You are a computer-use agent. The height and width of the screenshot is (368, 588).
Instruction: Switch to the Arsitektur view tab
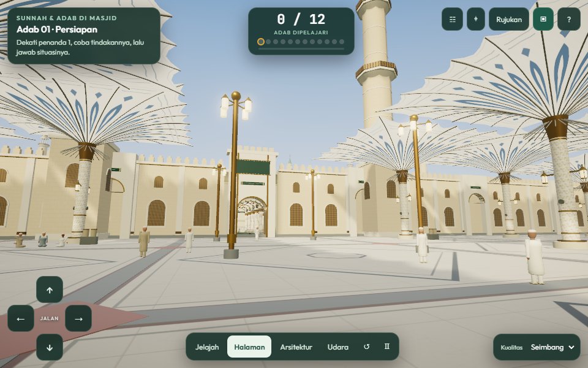tap(296, 347)
